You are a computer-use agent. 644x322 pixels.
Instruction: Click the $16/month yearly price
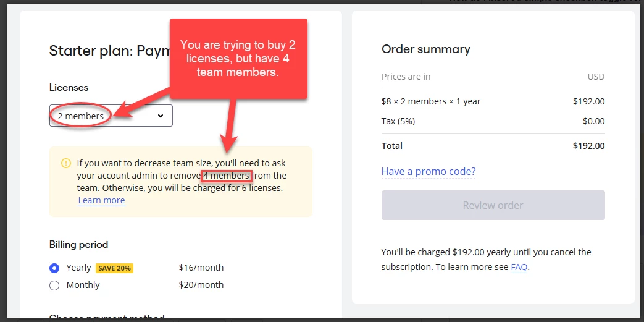click(201, 268)
